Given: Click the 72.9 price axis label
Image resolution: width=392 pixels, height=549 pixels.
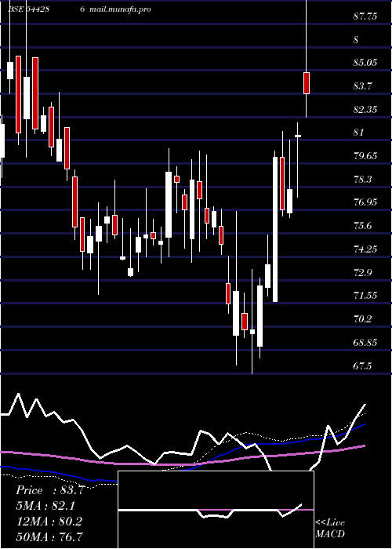Looking at the screenshot, I should [362, 272].
